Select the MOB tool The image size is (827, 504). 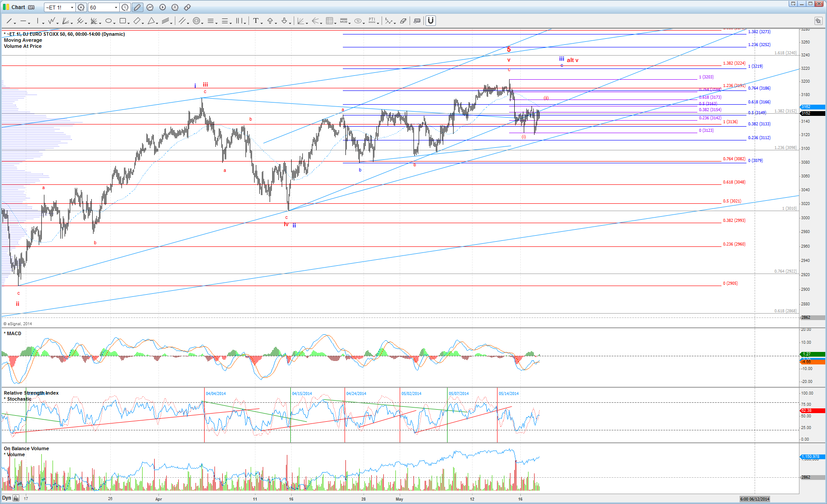click(x=344, y=21)
